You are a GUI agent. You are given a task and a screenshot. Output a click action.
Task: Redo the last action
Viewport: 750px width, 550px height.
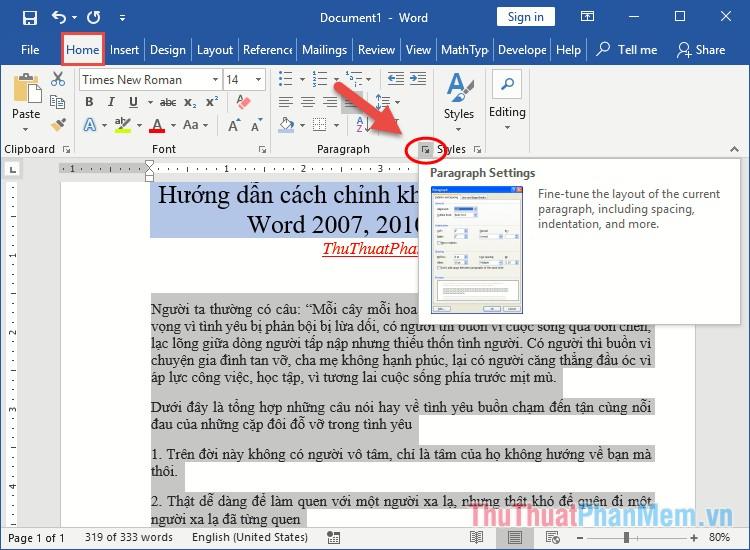(94, 18)
